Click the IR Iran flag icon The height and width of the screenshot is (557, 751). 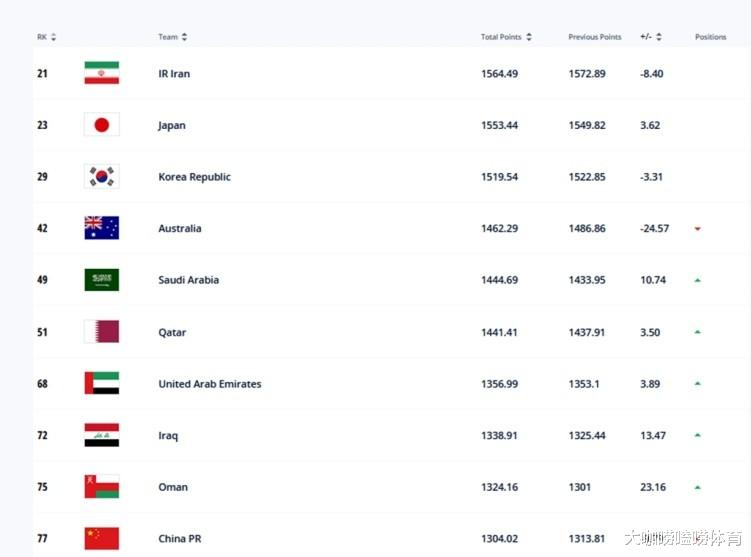coord(102,73)
